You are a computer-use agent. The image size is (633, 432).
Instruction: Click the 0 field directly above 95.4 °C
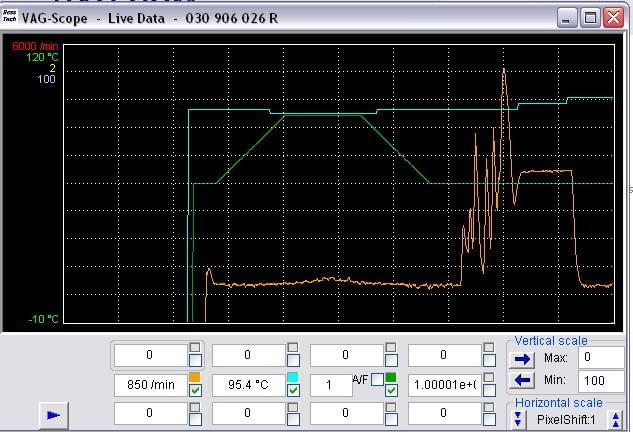pyautogui.click(x=249, y=355)
